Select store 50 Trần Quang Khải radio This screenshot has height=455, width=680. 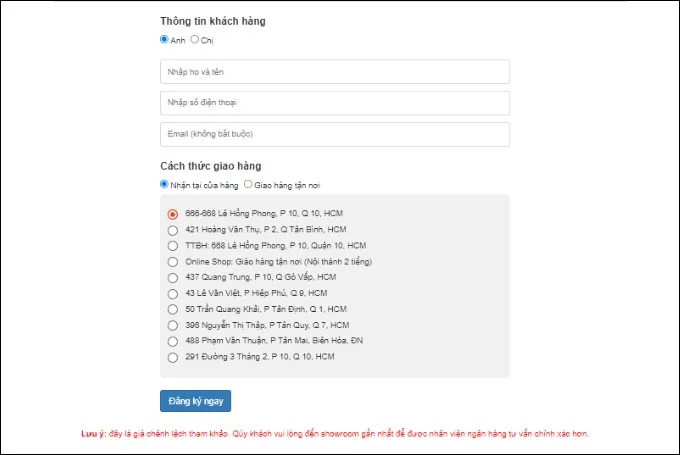[x=173, y=310]
